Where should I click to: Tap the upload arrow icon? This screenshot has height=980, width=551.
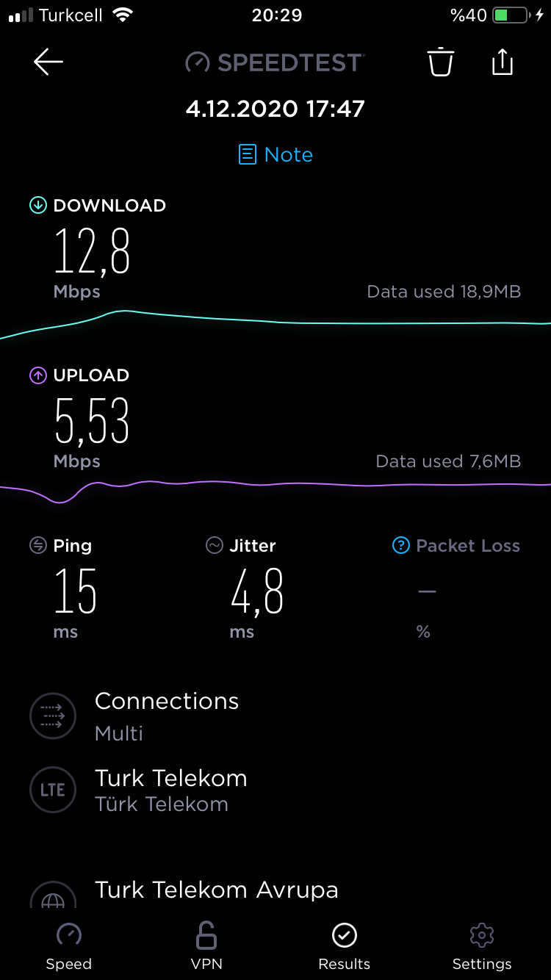click(37, 375)
